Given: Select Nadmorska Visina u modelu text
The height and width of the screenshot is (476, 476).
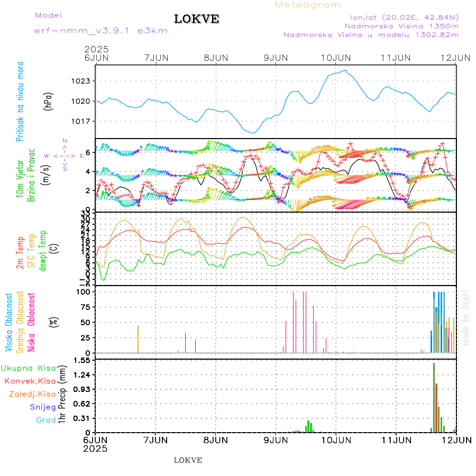Looking at the screenshot, I should point(371,35).
